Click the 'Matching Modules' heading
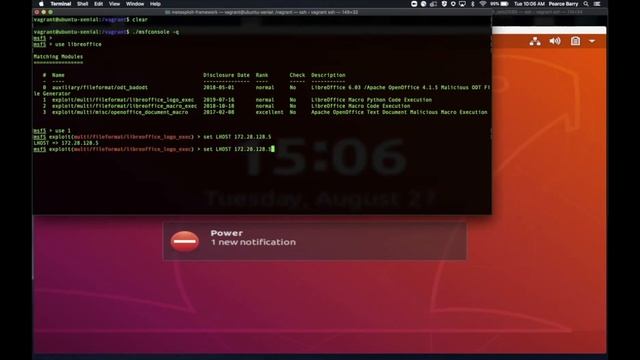The height and width of the screenshot is (360, 640). [58, 57]
